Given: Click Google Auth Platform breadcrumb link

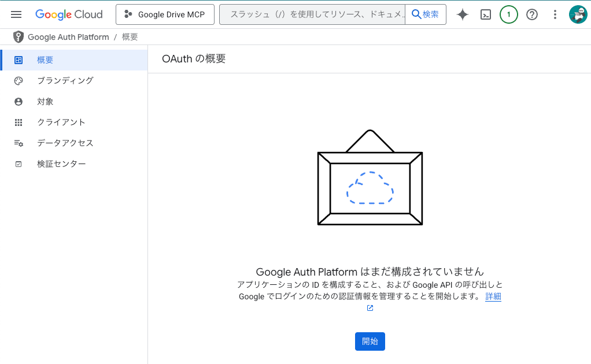Looking at the screenshot, I should (x=68, y=37).
